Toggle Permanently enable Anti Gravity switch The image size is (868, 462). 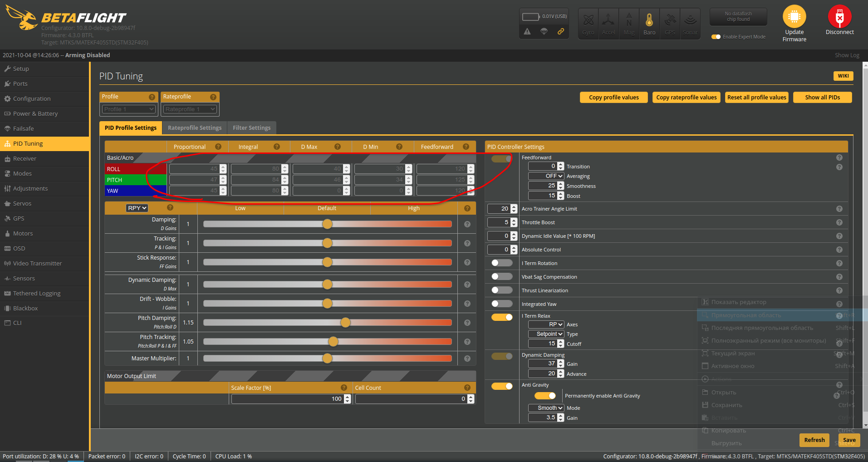[x=545, y=396]
